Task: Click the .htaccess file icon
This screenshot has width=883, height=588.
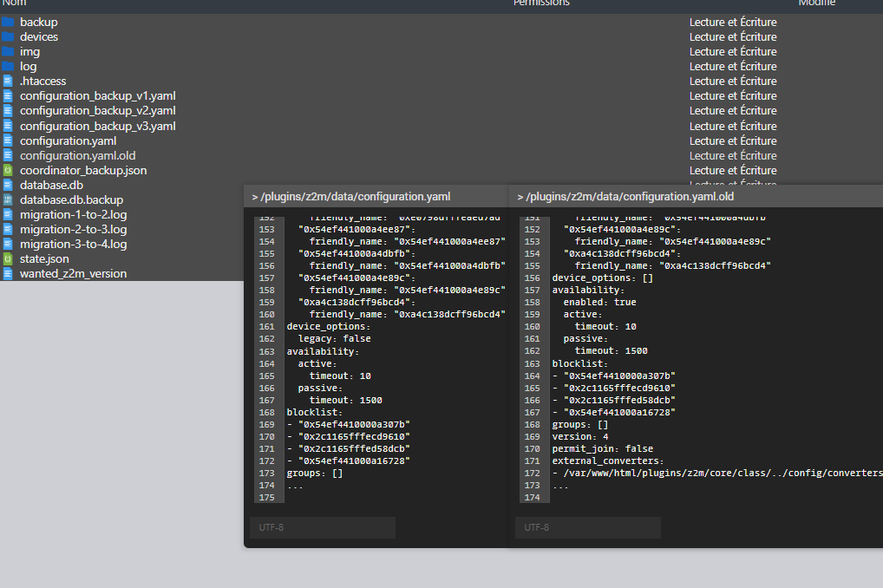Action: (8, 81)
